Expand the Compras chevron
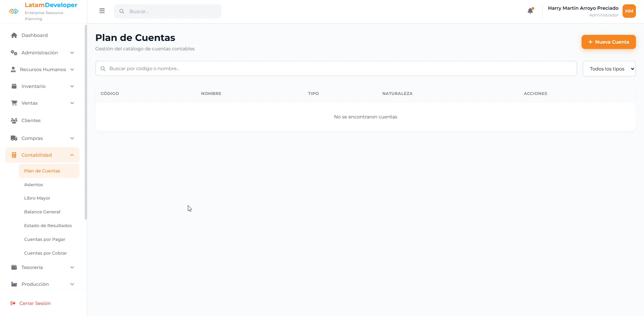This screenshot has height=316, width=644. coord(72,138)
